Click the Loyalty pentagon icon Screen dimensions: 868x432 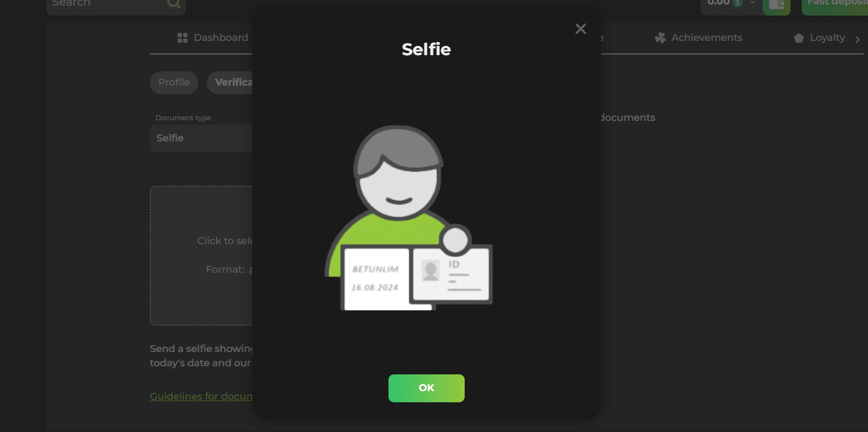(x=799, y=38)
